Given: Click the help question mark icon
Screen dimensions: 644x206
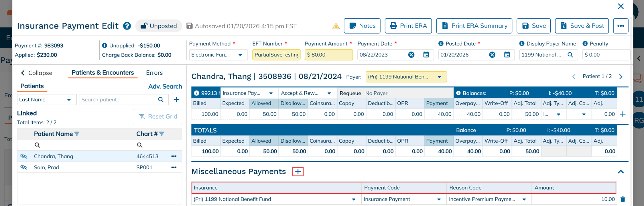Looking at the screenshot, I should coord(127,26).
